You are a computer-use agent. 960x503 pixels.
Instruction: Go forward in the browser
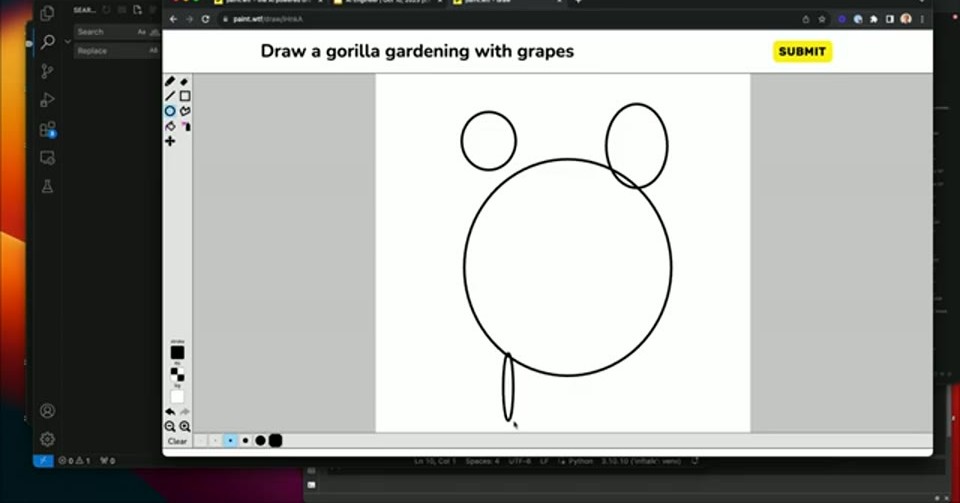point(189,19)
